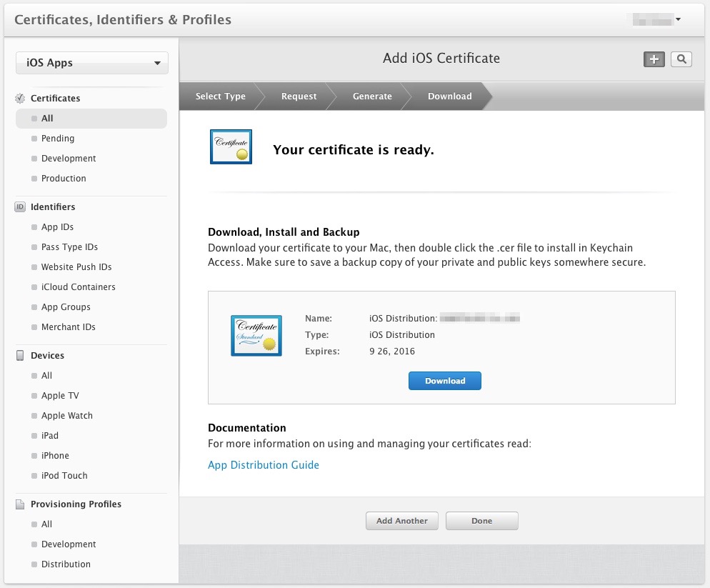Click the Provisioning Profiles section heading

76,504
